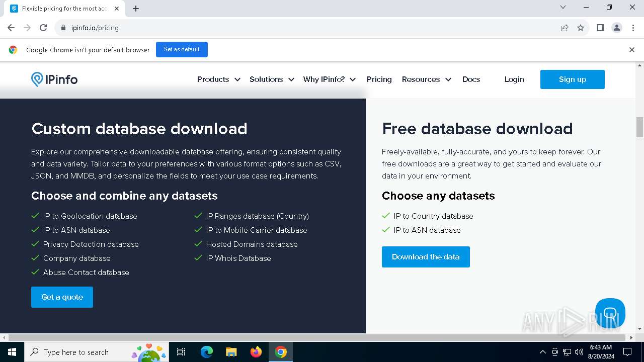Select the Chrome taskbar icon
Image resolution: width=644 pixels, height=362 pixels.
[281, 352]
